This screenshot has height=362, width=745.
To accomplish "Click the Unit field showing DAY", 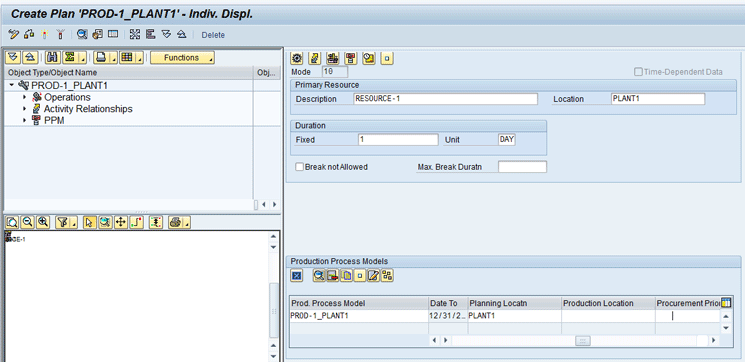I will [x=507, y=140].
